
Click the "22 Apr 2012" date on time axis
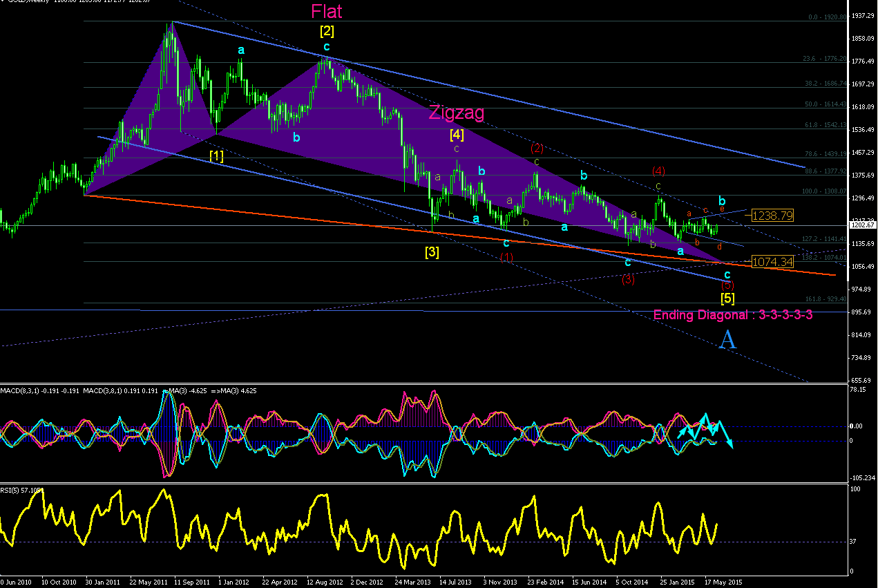(280, 582)
